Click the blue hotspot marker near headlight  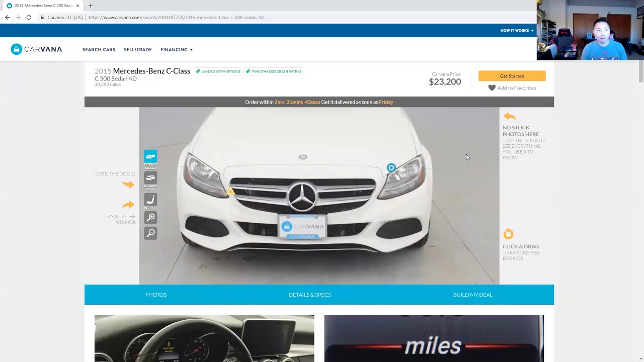click(391, 167)
